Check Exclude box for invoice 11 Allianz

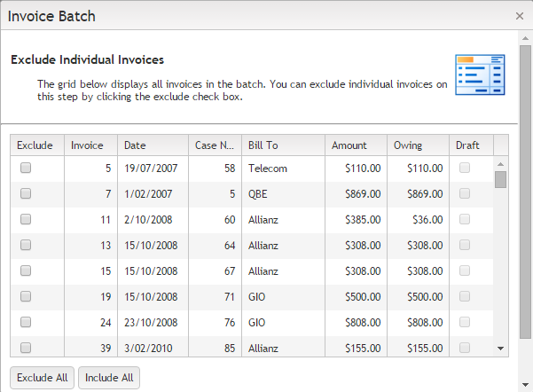tap(26, 219)
